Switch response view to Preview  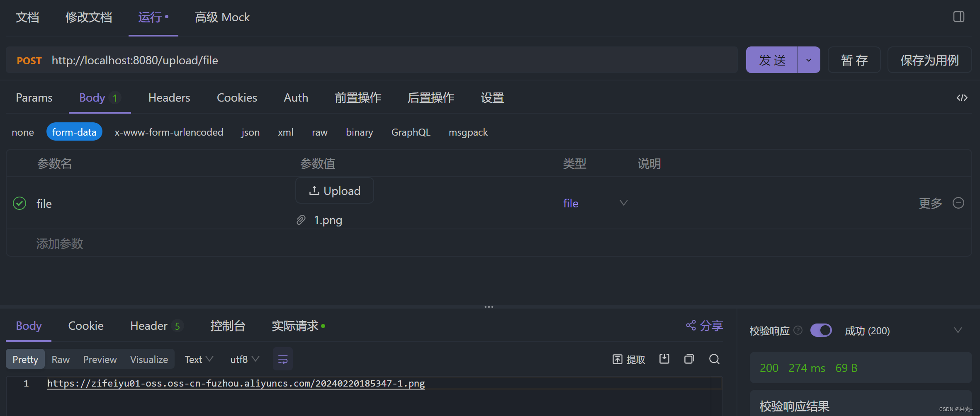(x=100, y=359)
